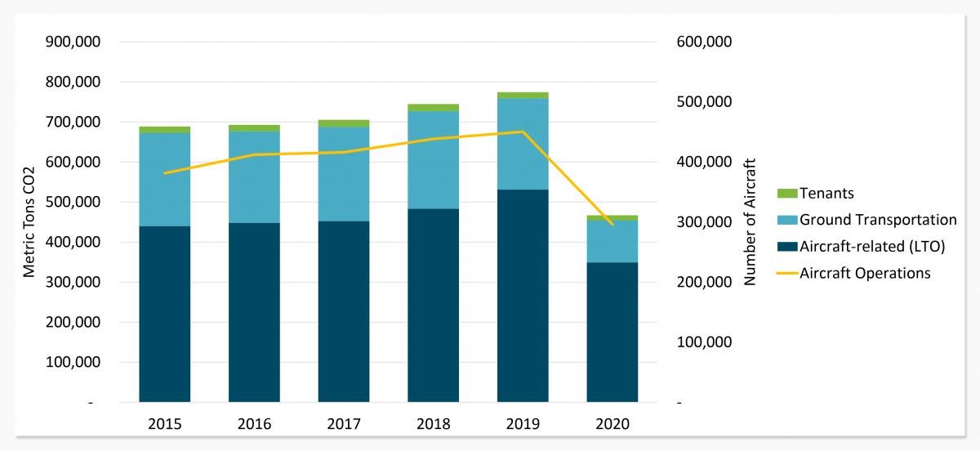Click the 2018 Aircraft-related dark bar segment
Screen dimensions: 980x451
434,306
